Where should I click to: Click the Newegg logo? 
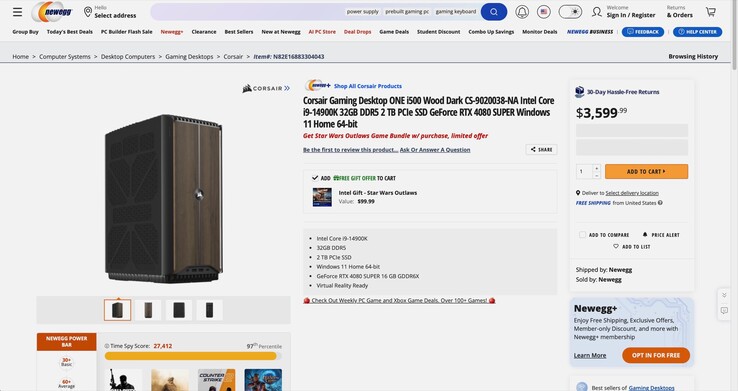pos(53,12)
